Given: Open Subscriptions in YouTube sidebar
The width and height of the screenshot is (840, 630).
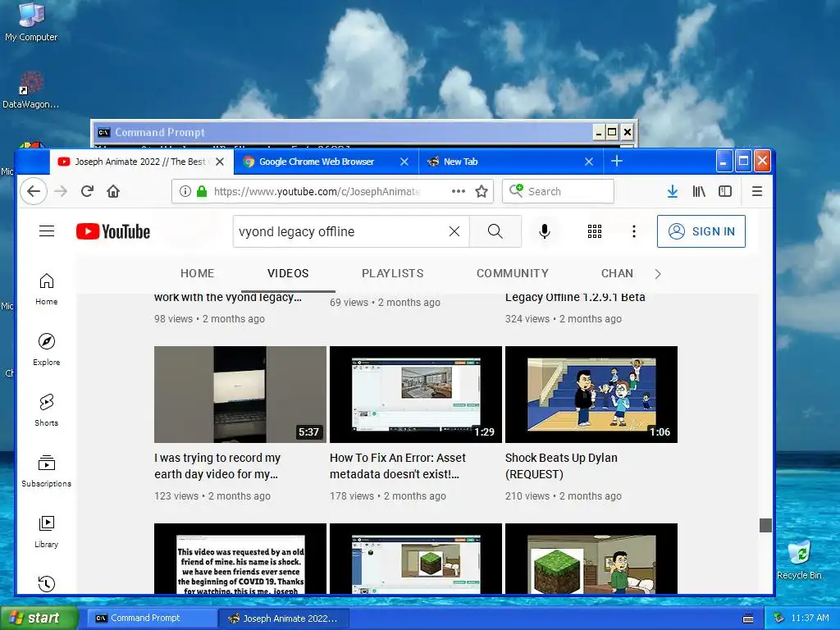Looking at the screenshot, I should (47, 471).
